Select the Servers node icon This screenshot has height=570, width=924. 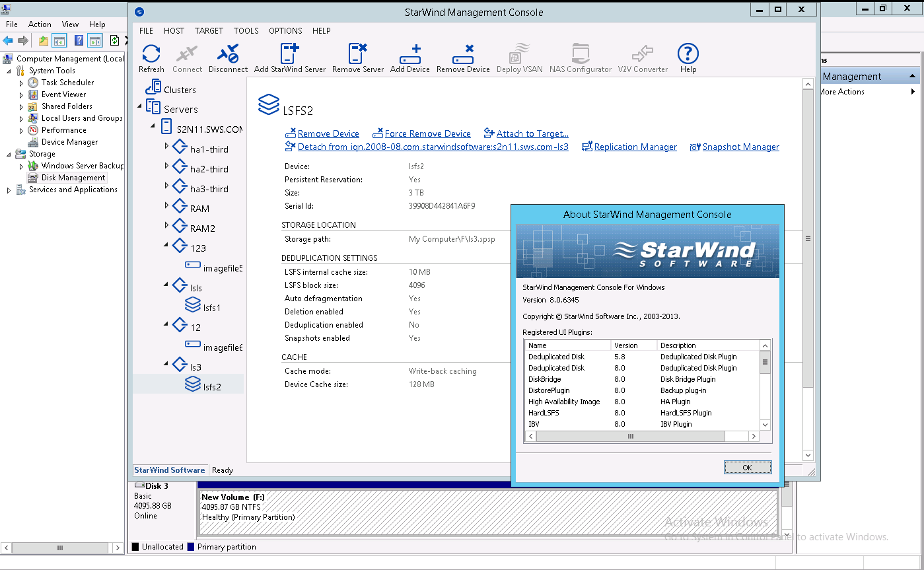click(x=153, y=106)
